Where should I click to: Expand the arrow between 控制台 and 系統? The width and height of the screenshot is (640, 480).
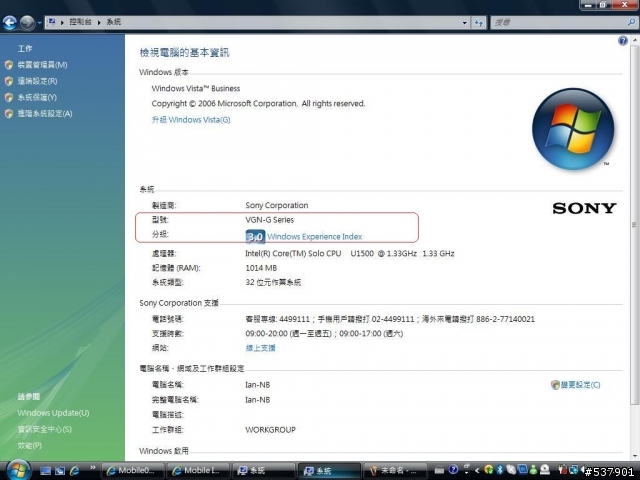pyautogui.click(x=99, y=22)
